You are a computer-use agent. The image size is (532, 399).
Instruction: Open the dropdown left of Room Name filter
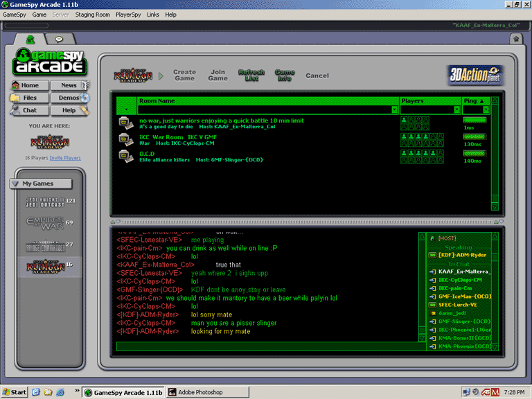pyautogui.click(x=127, y=109)
